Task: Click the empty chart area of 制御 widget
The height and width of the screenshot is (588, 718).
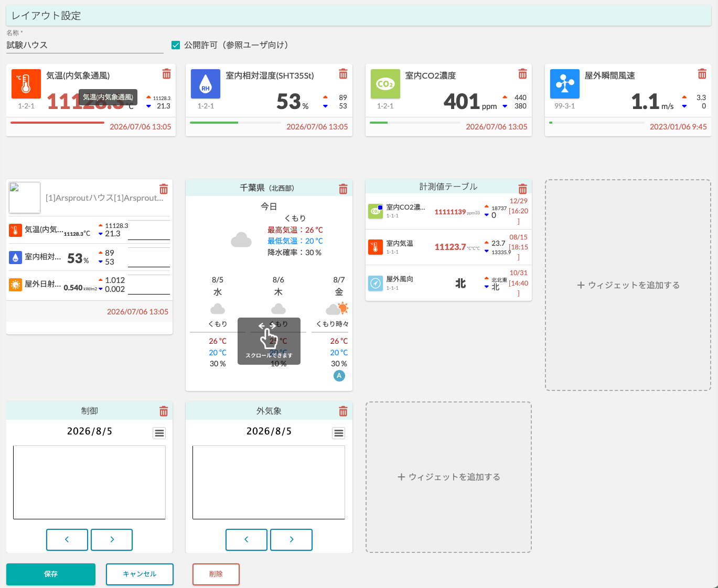Action: pos(89,482)
